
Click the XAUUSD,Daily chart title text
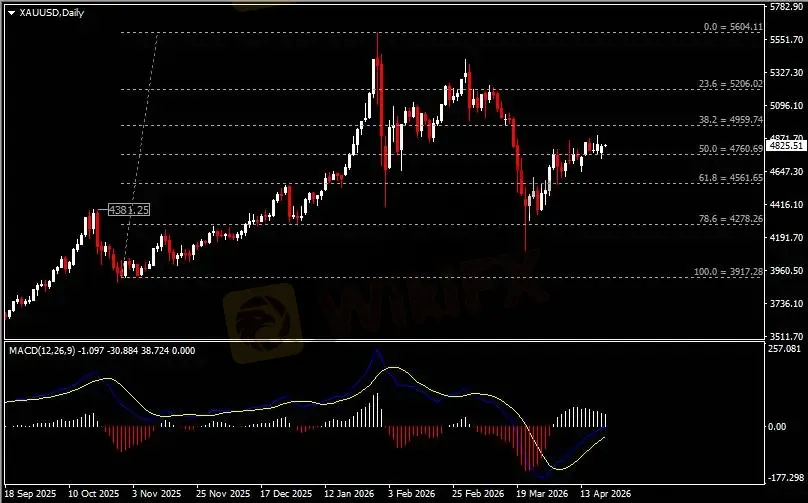[52, 12]
